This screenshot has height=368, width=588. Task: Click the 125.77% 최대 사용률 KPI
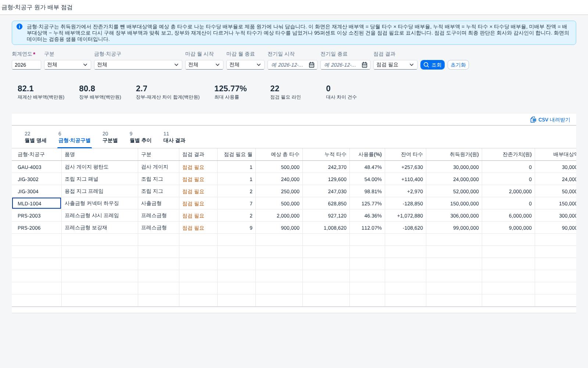pyautogui.click(x=230, y=92)
